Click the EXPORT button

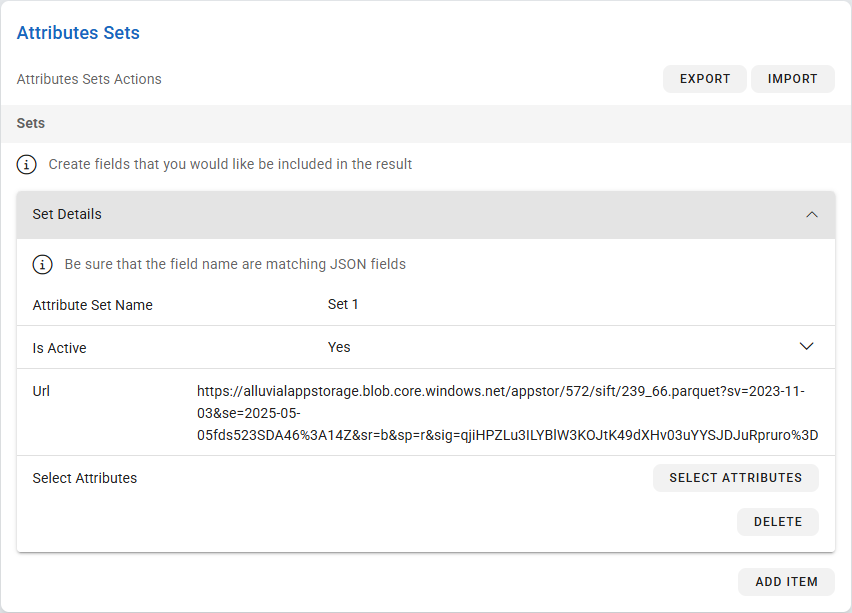(704, 79)
